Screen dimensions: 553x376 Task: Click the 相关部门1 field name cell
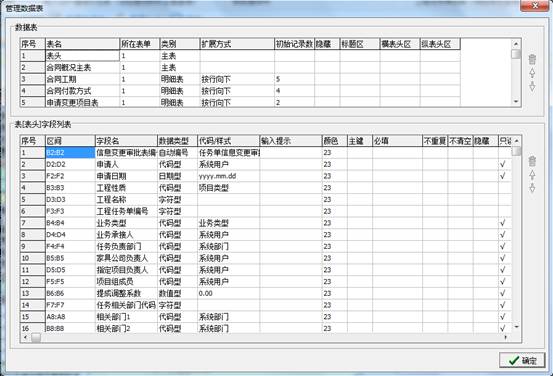pyautogui.click(x=126, y=316)
